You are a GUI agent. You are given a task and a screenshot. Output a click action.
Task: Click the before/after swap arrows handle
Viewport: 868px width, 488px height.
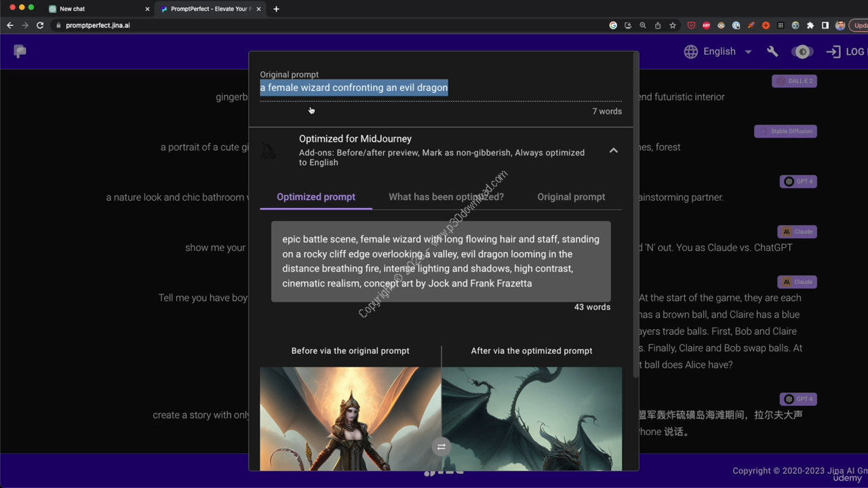point(441,447)
